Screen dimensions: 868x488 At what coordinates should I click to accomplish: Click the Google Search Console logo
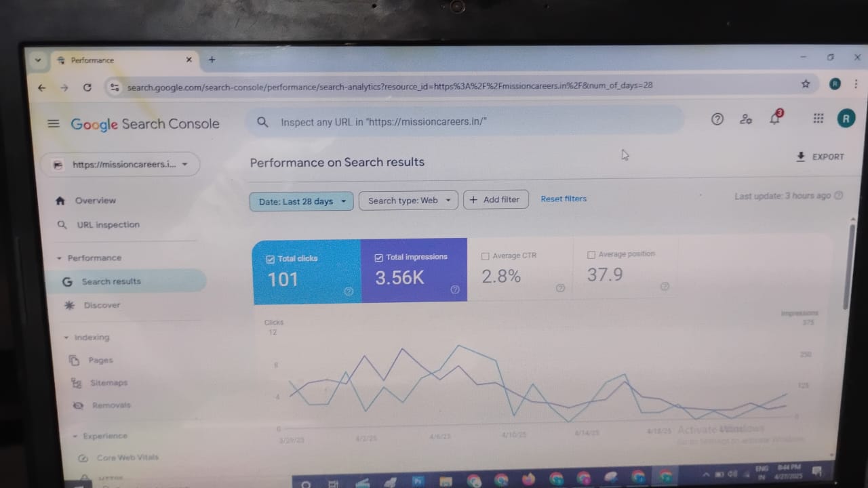point(145,124)
